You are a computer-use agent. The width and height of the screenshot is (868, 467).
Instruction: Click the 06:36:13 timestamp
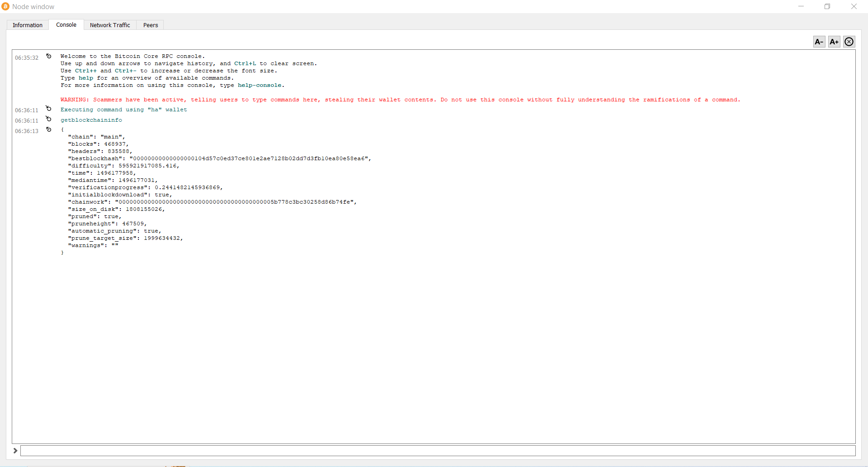click(x=27, y=131)
